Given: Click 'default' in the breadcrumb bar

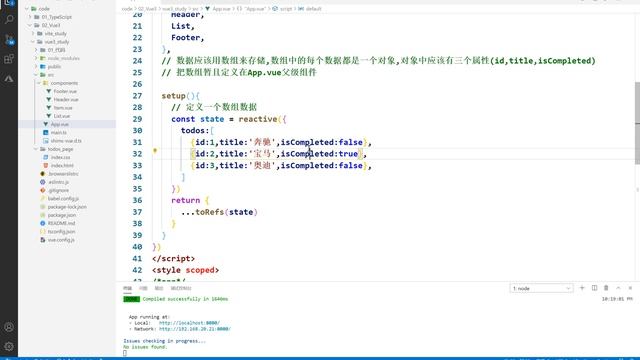Looking at the screenshot, I should click(x=313, y=9).
